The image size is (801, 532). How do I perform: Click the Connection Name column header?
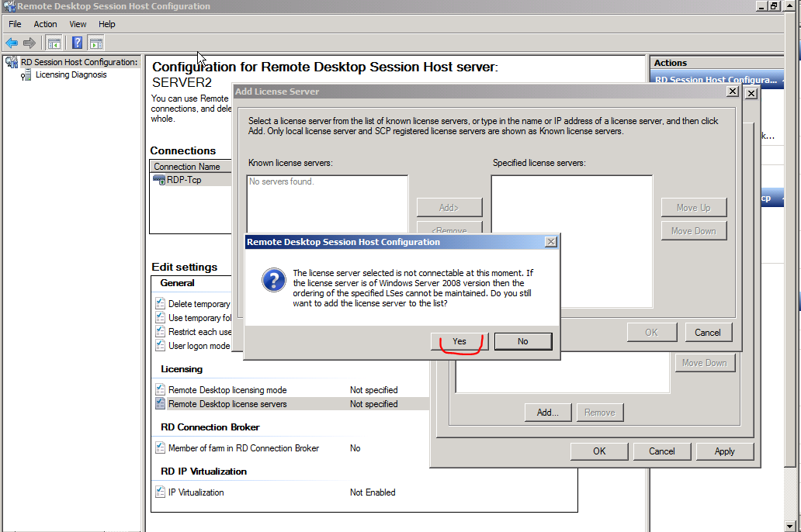pyautogui.click(x=190, y=167)
